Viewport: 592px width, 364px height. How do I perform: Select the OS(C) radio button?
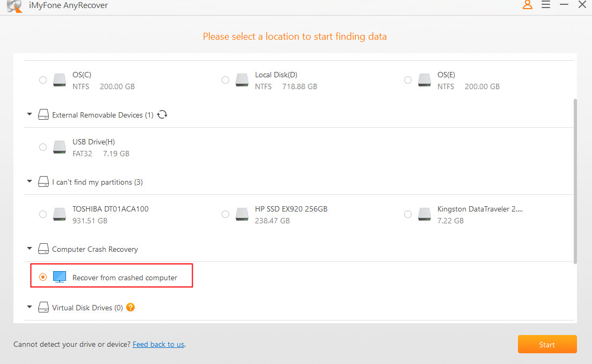43,80
